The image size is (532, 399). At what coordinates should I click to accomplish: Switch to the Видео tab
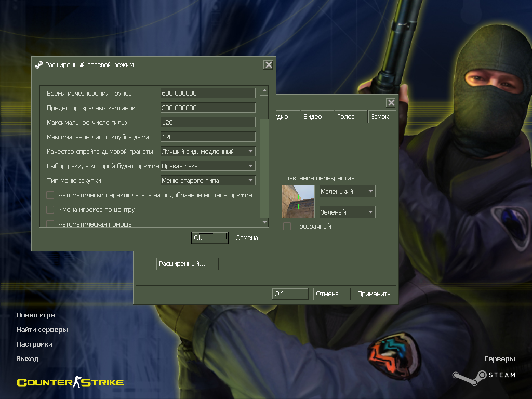tap(316, 117)
